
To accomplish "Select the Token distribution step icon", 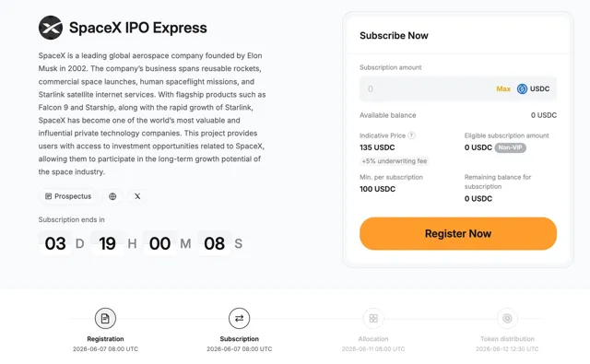I will click(507, 319).
